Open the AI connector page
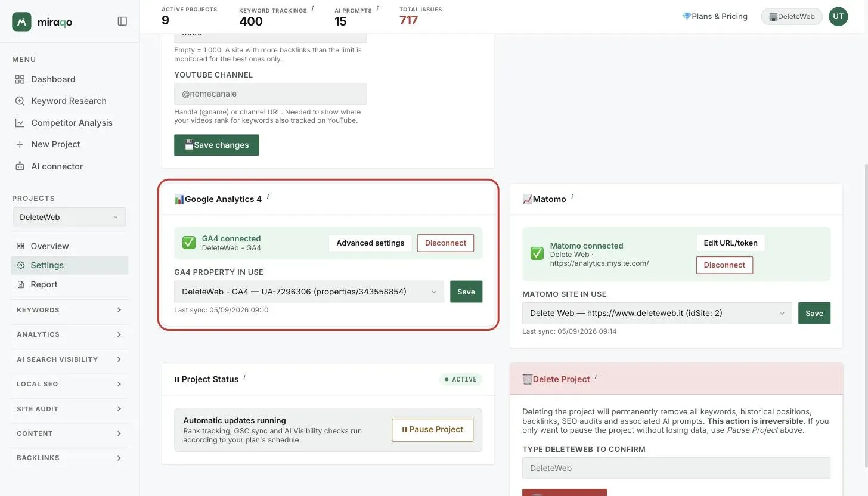The image size is (868, 496). [x=57, y=166]
